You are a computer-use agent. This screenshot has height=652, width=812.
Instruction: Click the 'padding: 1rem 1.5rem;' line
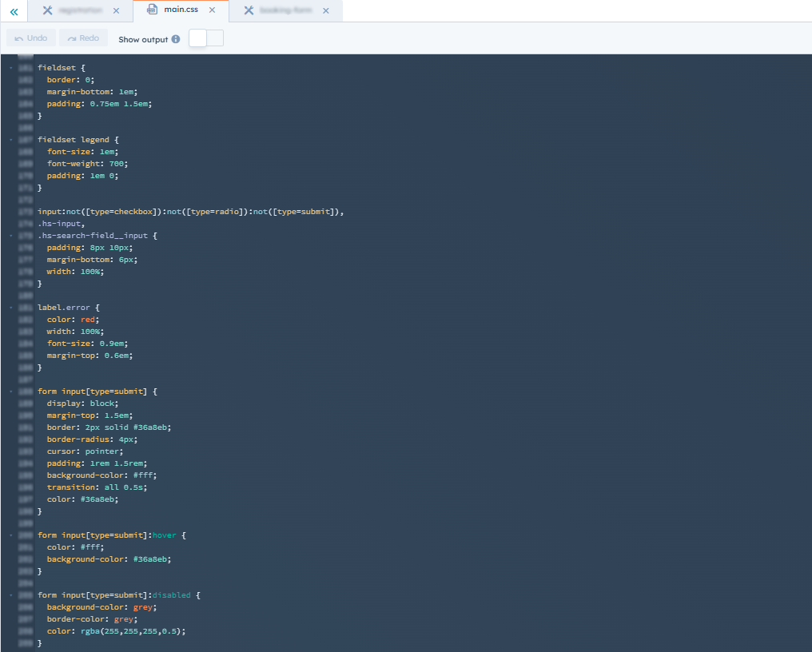point(97,463)
